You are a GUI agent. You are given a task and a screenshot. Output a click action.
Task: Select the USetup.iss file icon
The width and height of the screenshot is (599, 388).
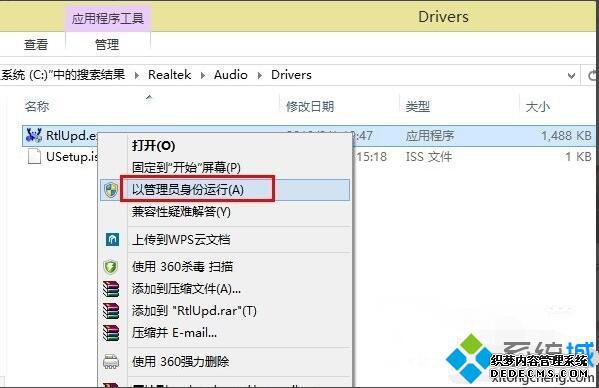point(34,157)
